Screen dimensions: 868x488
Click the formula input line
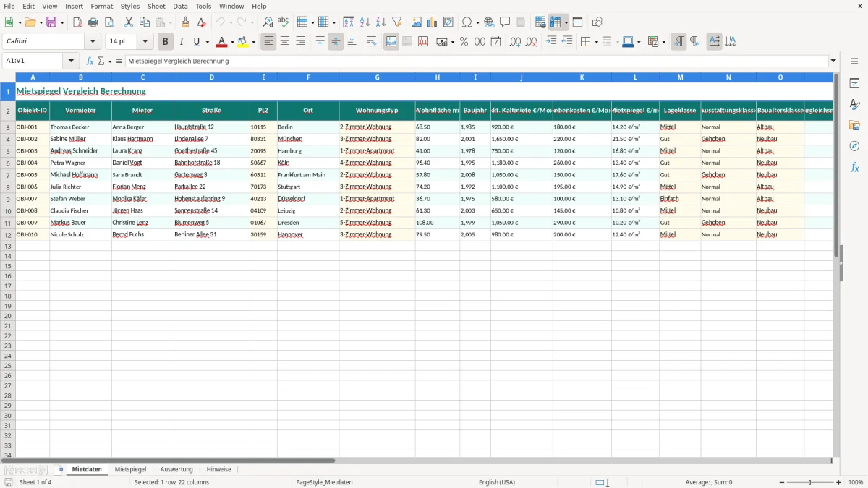pyautogui.click(x=477, y=61)
